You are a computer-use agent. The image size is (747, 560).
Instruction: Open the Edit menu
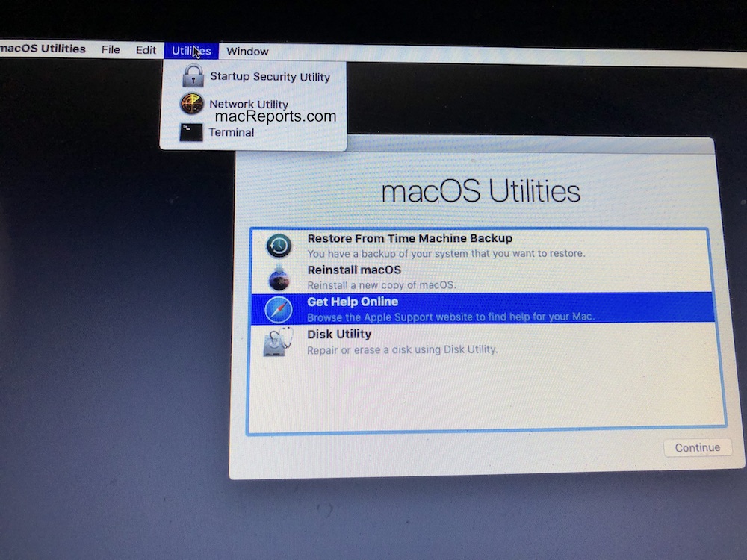(146, 50)
